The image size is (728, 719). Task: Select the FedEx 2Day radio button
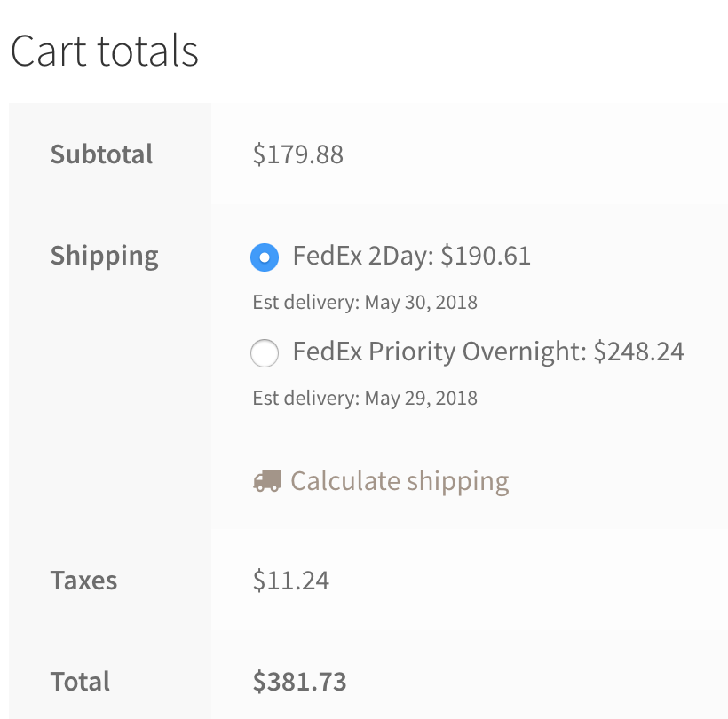[x=265, y=257]
